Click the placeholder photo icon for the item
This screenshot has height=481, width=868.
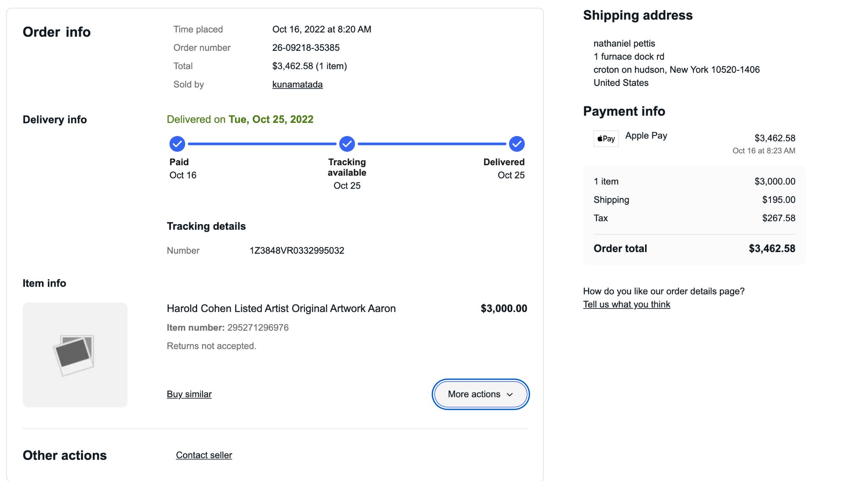tap(75, 355)
